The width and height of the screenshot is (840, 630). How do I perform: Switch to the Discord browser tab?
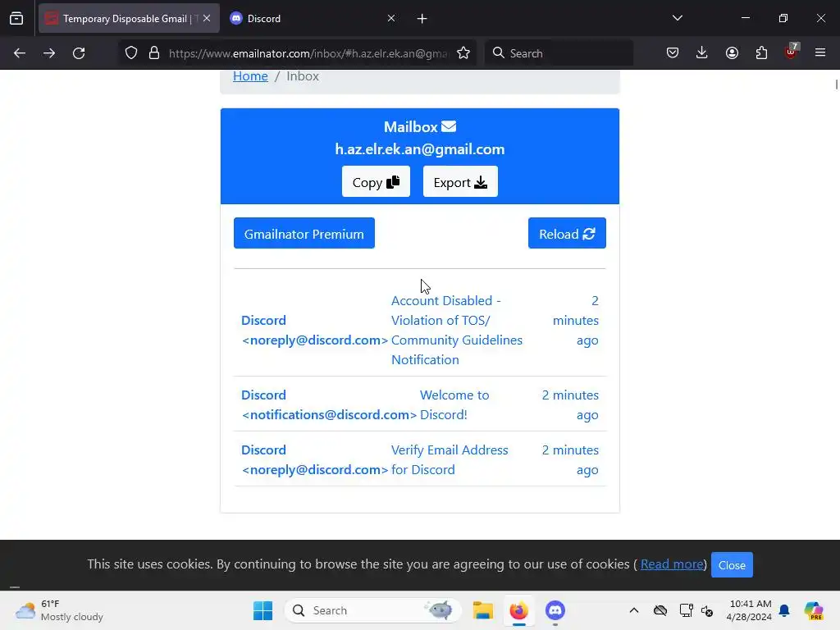point(313,18)
